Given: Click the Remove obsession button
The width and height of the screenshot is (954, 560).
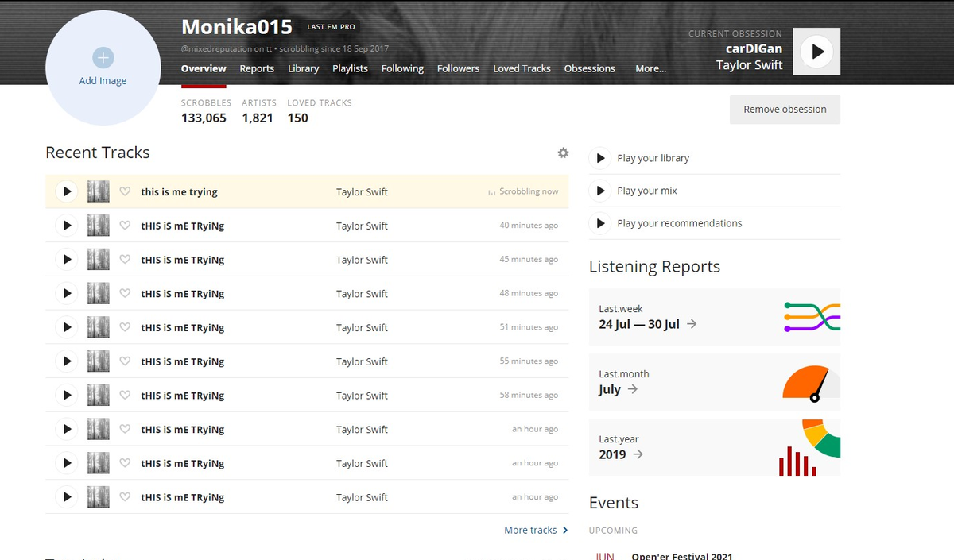Looking at the screenshot, I should [x=785, y=110].
